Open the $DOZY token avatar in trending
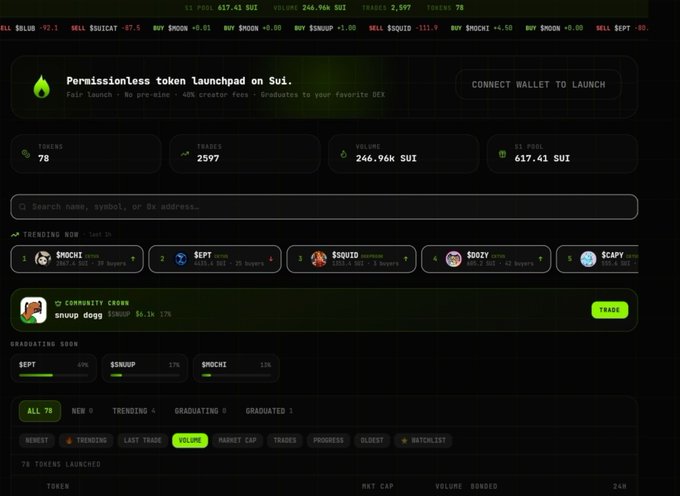The image size is (680, 496). (454, 259)
